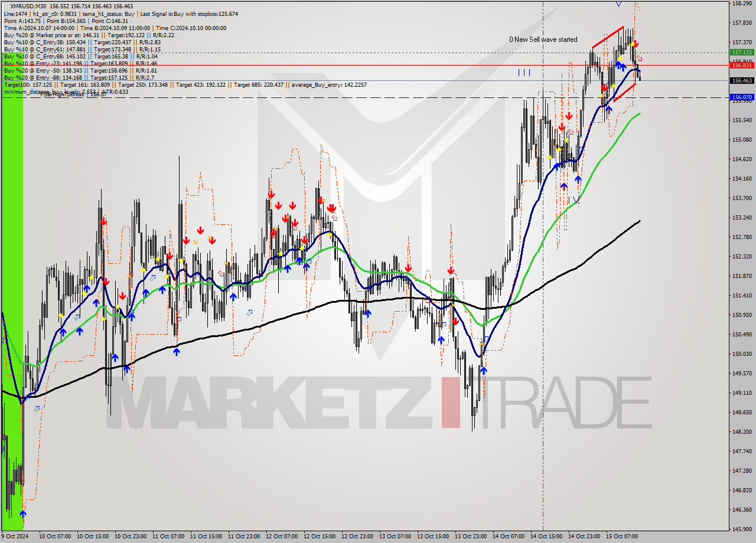This screenshot has height=543, width=756.
Task: Click the '11 Oct 23:00' time axis label
Action: pyautogui.click(x=244, y=537)
